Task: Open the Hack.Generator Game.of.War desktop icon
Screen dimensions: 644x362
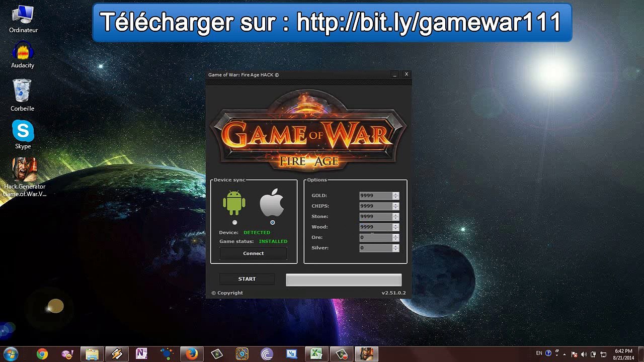Action: 25,177
